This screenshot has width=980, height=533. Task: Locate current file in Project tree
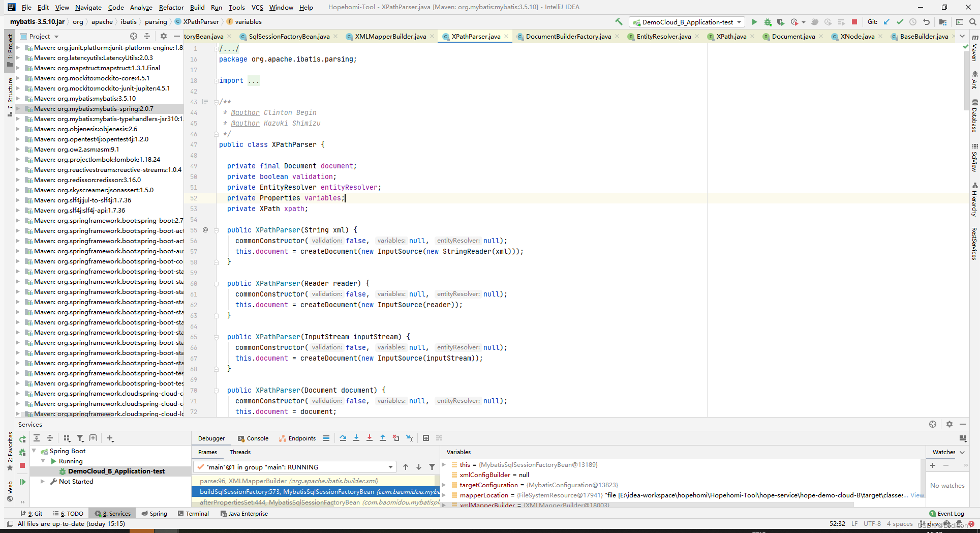[x=133, y=36]
